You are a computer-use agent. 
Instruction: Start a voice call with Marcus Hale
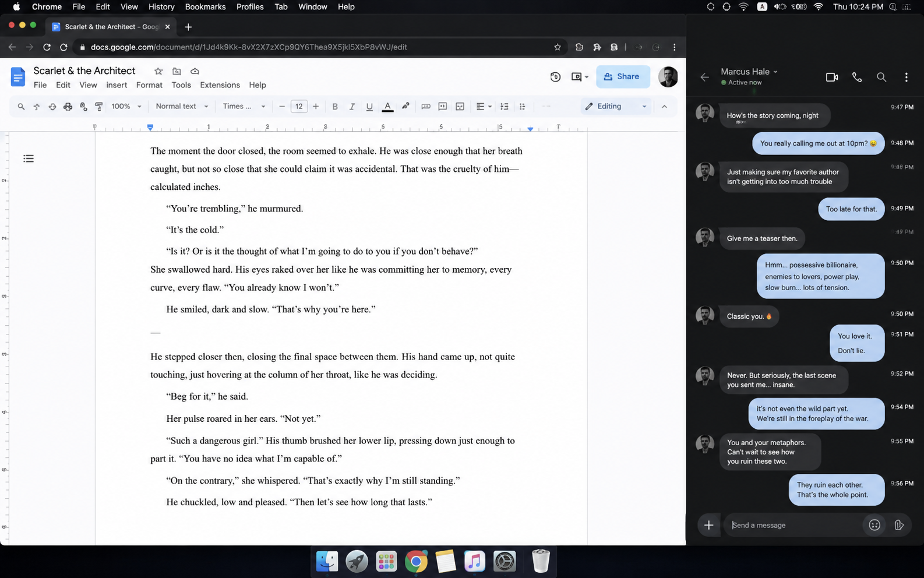(857, 77)
